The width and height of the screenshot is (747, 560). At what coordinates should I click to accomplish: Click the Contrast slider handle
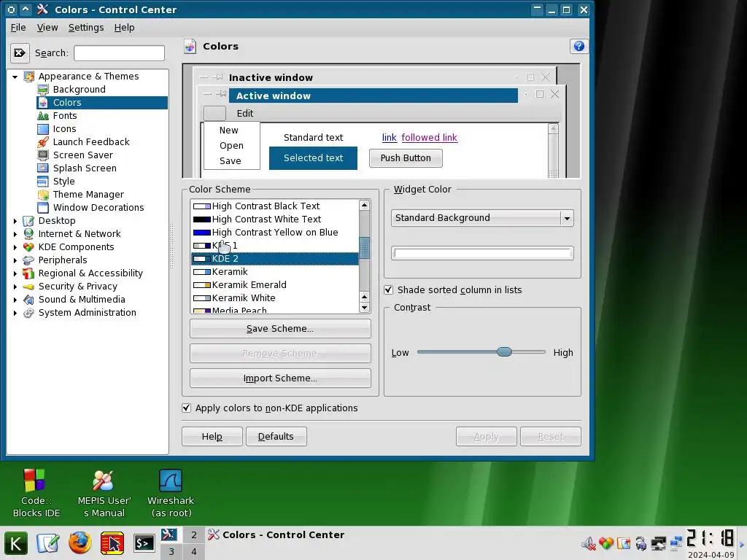[x=504, y=352]
